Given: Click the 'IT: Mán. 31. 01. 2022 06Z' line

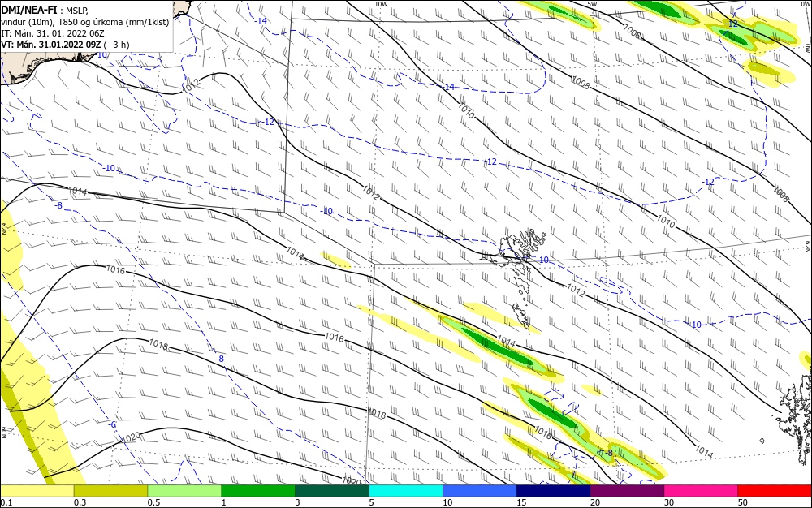Looking at the screenshot, I should [x=53, y=33].
